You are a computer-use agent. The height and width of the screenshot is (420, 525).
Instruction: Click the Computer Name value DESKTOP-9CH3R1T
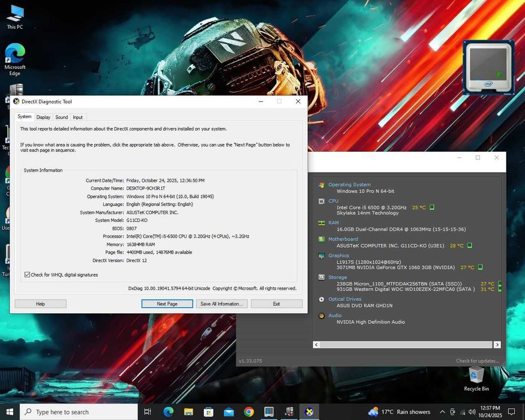pyautogui.click(x=146, y=188)
